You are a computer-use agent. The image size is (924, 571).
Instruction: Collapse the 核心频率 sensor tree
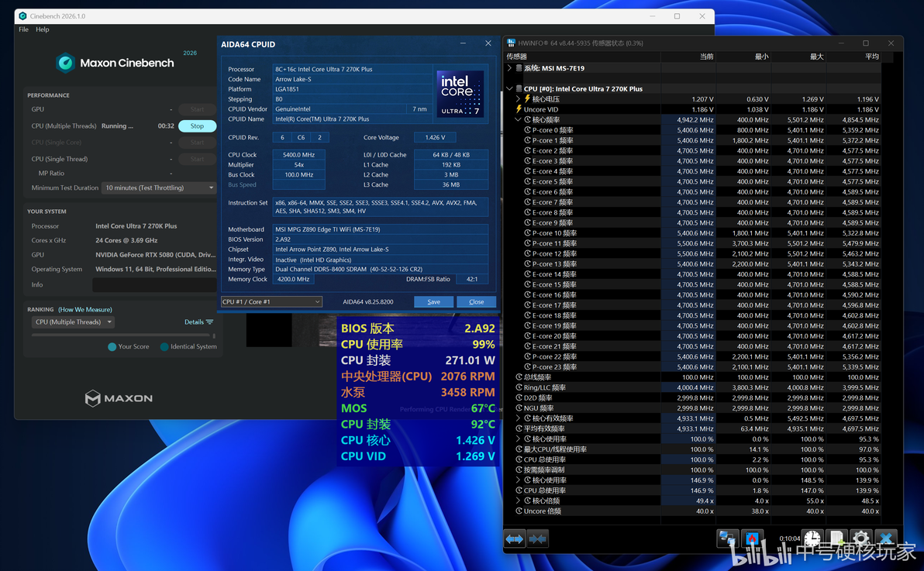518,119
